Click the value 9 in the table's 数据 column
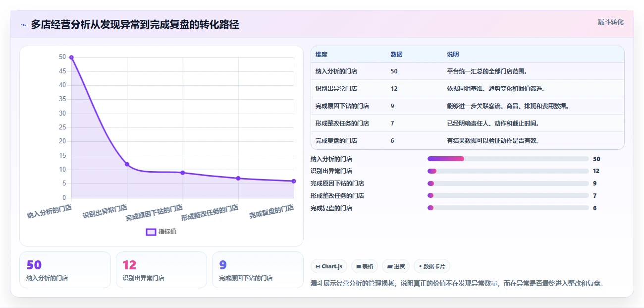644x308 pixels. [392, 106]
